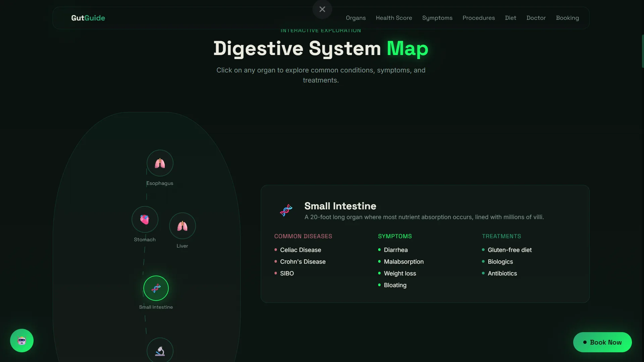The width and height of the screenshot is (644, 362).
Task: Go to GutGuide home logo
Action: tap(88, 18)
